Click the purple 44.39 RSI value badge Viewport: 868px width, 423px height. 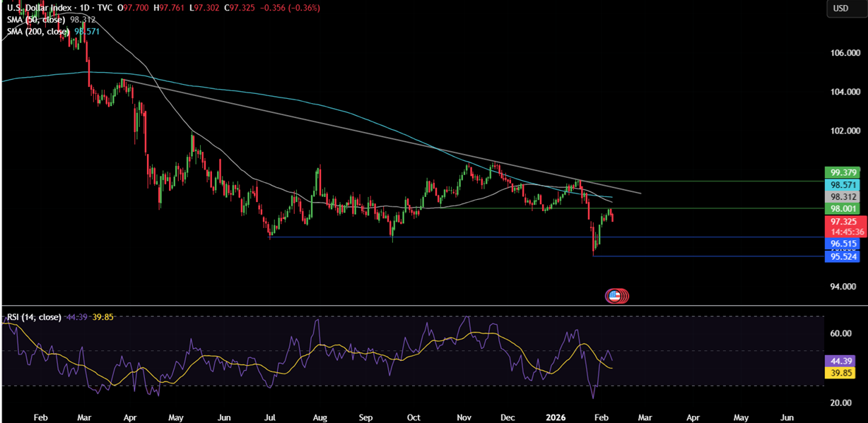tap(841, 360)
